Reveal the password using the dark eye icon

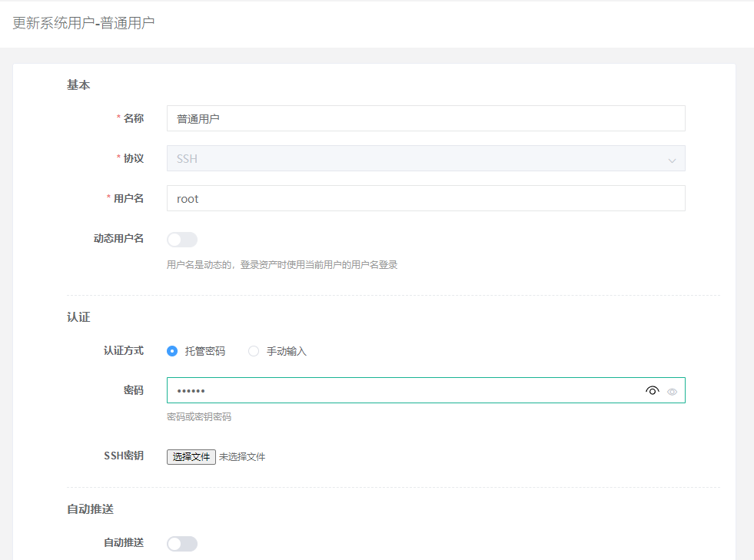pos(652,389)
